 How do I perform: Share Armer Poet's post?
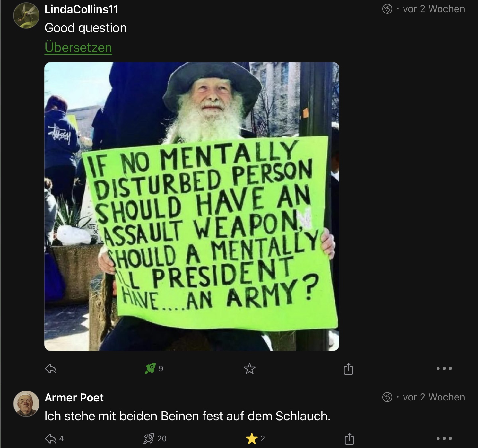point(349,438)
